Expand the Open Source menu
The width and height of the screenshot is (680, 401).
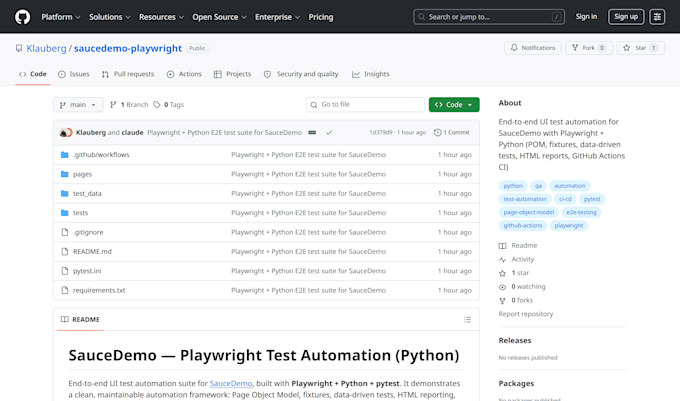coord(219,17)
